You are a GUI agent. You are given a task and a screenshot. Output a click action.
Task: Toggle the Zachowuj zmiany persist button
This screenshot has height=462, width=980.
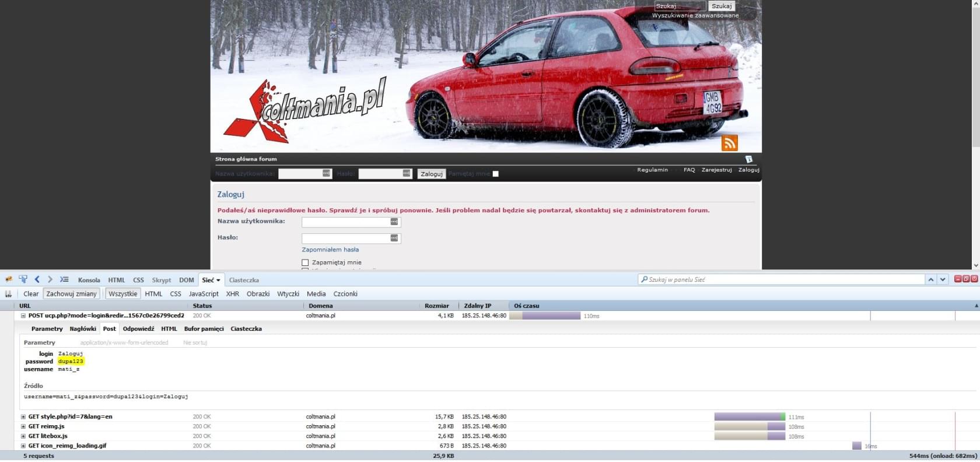[72, 294]
